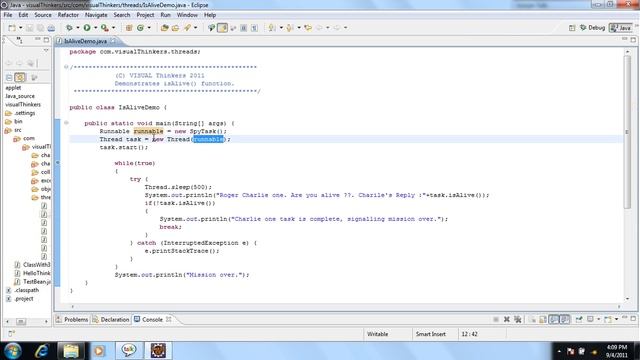The width and height of the screenshot is (640, 360).
Task: Select the src folder in tree
Action: (x=13, y=130)
